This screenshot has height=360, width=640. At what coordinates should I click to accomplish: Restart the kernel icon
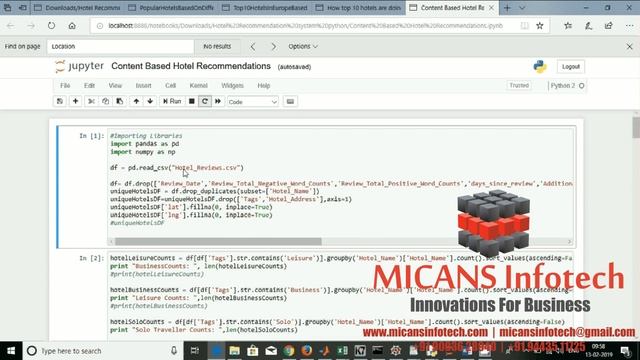(x=205, y=101)
